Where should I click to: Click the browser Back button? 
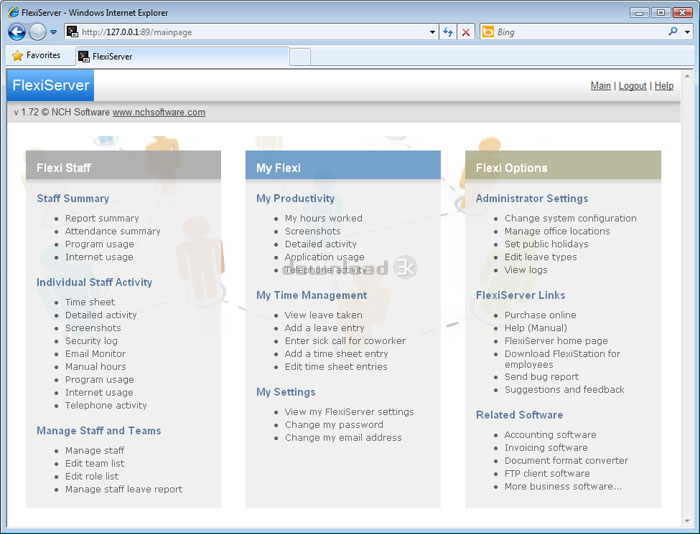tap(16, 32)
